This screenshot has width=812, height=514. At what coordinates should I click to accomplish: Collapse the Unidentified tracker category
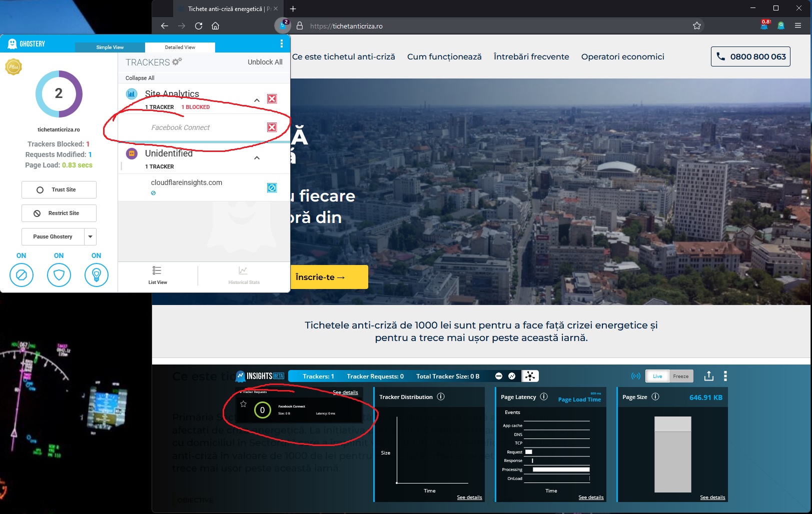[x=257, y=158]
